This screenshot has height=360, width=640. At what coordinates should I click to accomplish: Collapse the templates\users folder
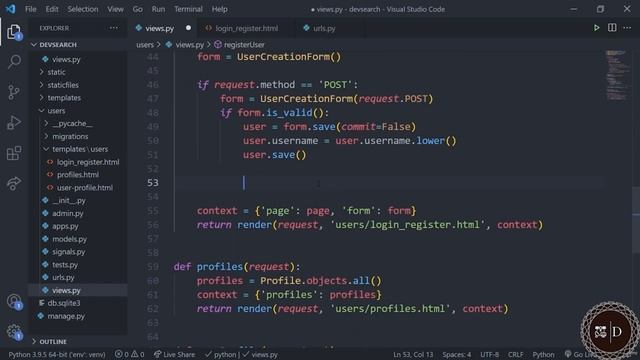(80, 149)
